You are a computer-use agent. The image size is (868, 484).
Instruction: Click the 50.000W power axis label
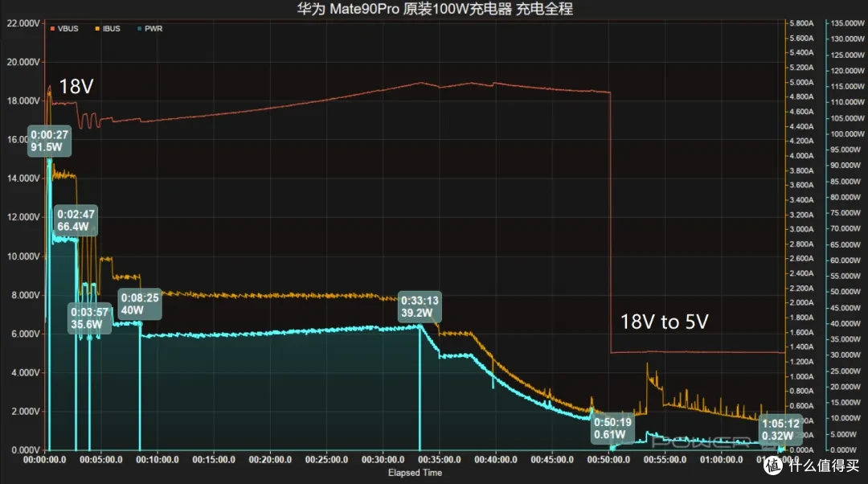[845, 292]
